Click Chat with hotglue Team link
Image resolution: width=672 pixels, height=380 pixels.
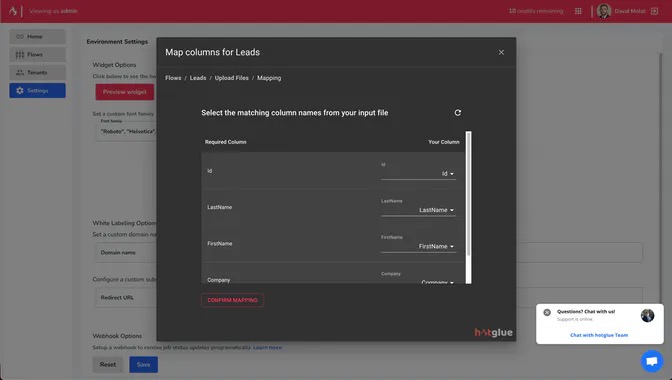click(599, 335)
